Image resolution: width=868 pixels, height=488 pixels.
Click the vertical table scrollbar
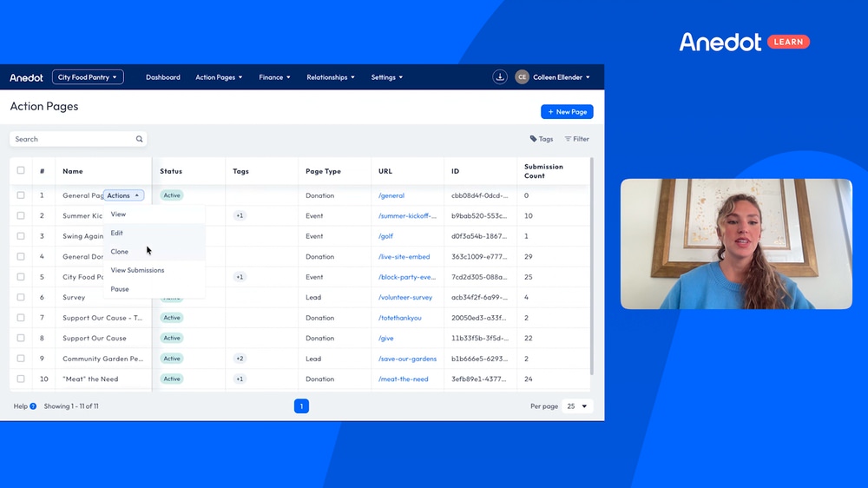tap(592, 266)
